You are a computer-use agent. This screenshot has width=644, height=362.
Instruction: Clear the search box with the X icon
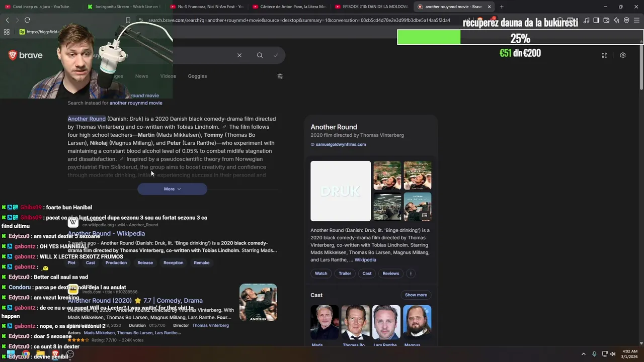coord(239,55)
